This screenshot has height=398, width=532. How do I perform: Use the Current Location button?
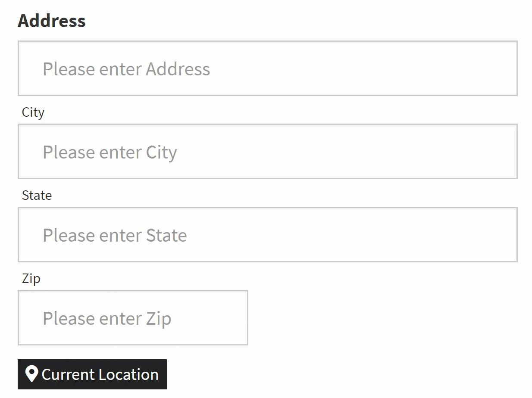click(x=92, y=374)
